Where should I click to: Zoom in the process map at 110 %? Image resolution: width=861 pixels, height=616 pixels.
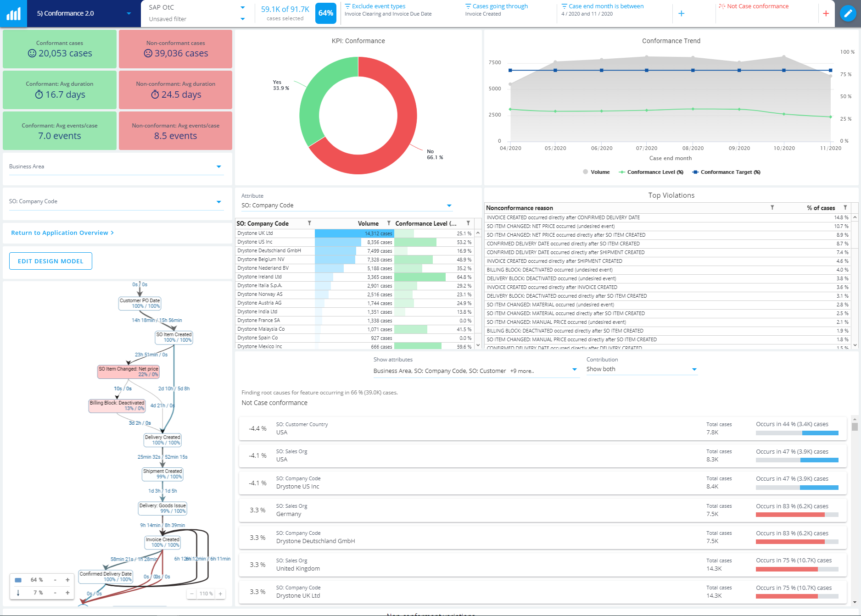pos(220,594)
